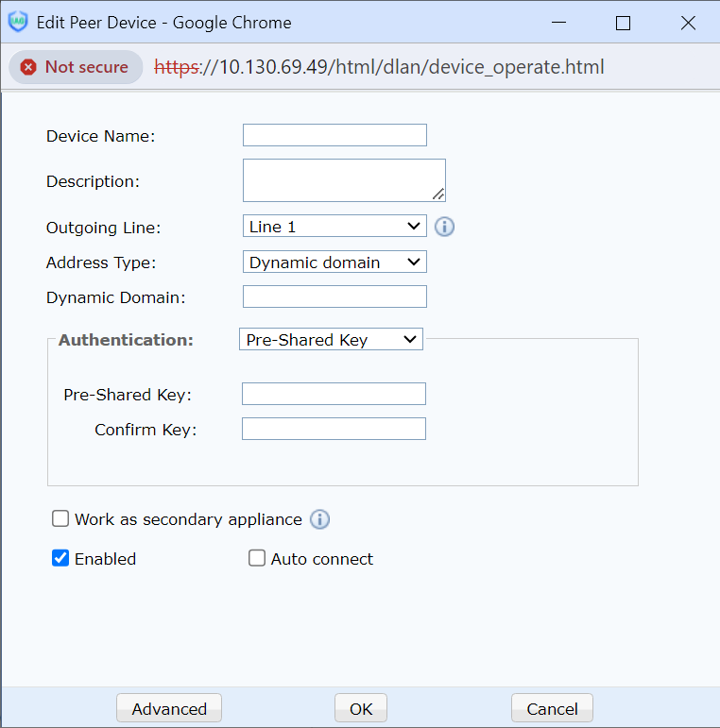Click the OK button
The width and height of the screenshot is (720, 728).
coord(361,708)
